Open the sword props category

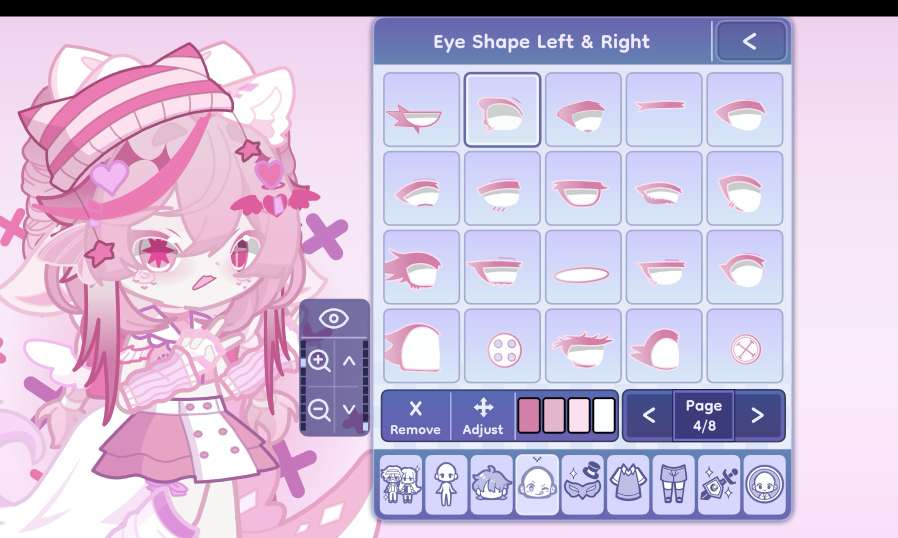(x=719, y=484)
